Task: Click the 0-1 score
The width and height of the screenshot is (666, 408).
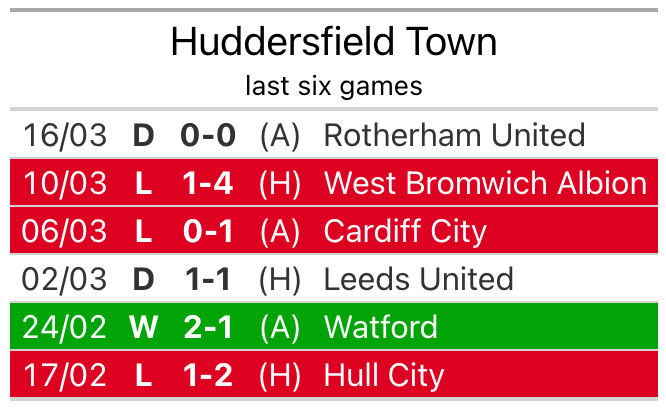Action: coord(207,231)
